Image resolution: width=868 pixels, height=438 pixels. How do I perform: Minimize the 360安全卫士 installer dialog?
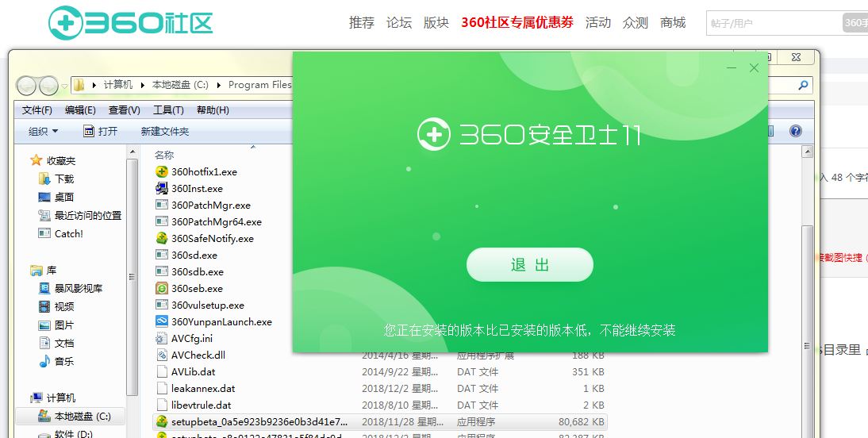click(732, 68)
